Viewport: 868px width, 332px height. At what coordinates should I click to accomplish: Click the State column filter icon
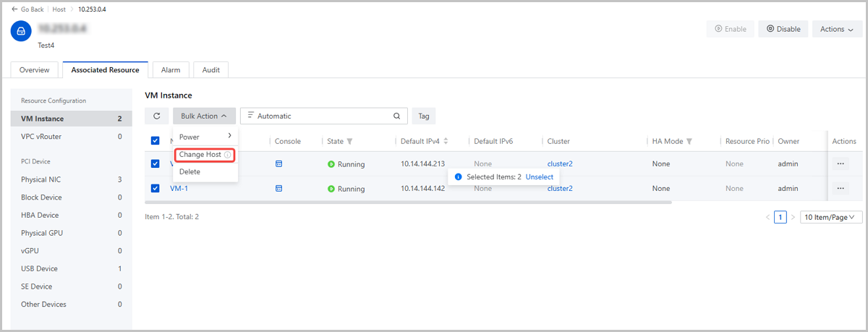[x=350, y=141]
